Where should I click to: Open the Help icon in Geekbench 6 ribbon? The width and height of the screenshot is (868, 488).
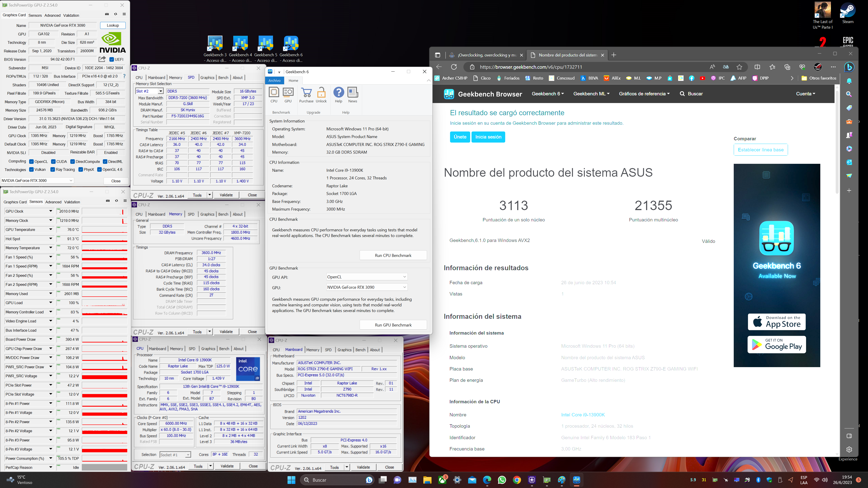pos(338,94)
